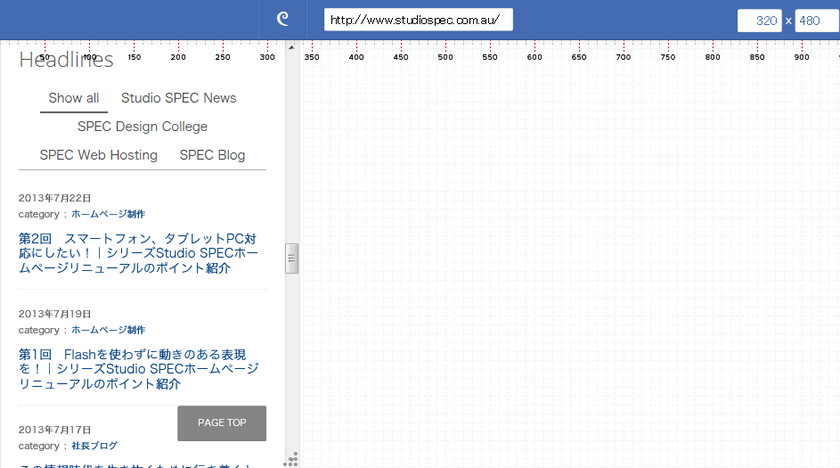Viewport: 840px width, 468px height.
Task: Click the 500 mark on horizontal ruler
Action: click(x=490, y=57)
